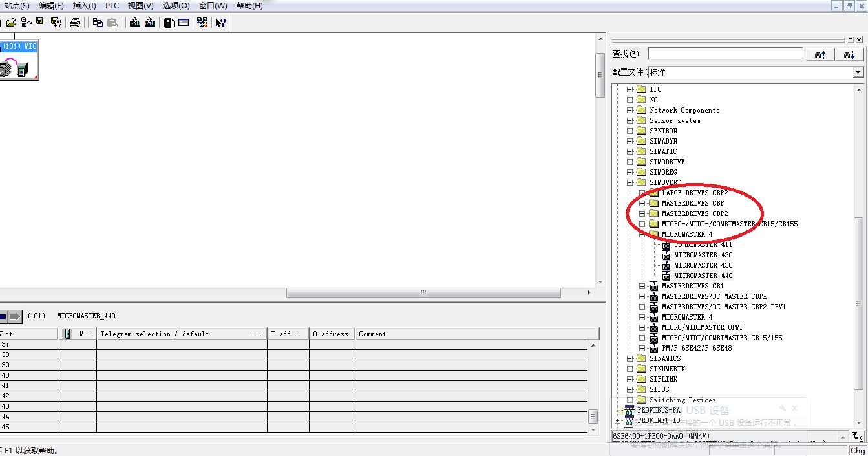This screenshot has width=868, height=456.
Task: Click the horizontal scrollbar of the station window
Action: pyautogui.click(x=423, y=292)
